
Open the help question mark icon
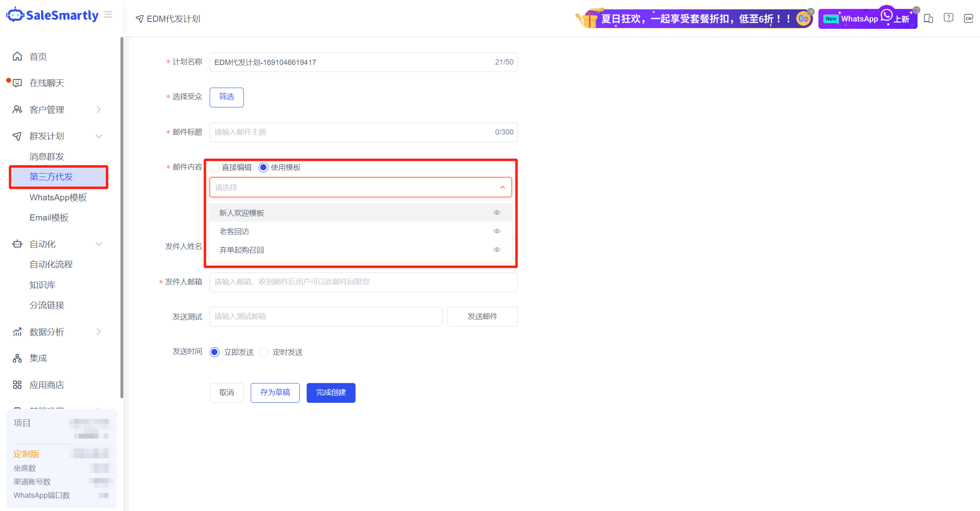tap(948, 18)
